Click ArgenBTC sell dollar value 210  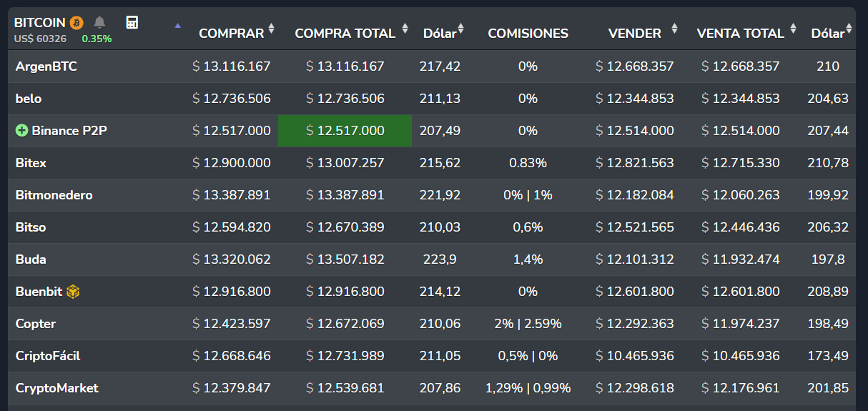(828, 66)
